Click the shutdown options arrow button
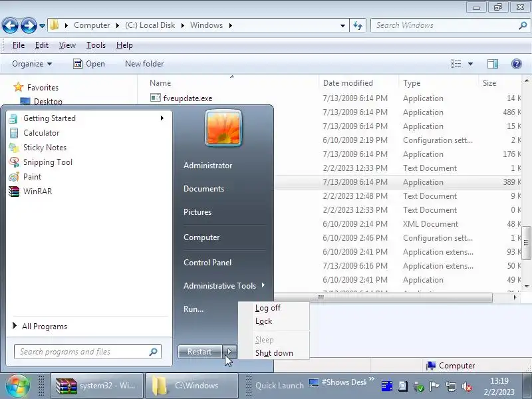Screen dimensions: 532x399 229,352
